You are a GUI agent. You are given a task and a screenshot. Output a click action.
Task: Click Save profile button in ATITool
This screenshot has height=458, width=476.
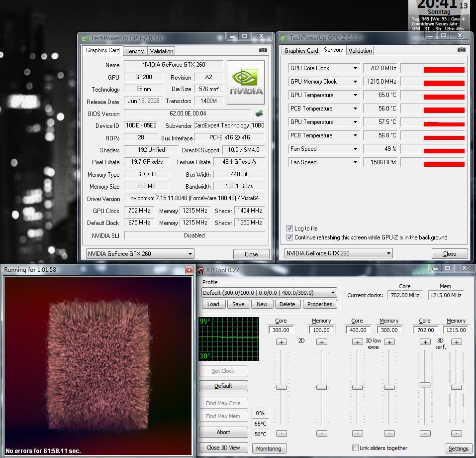238,304
